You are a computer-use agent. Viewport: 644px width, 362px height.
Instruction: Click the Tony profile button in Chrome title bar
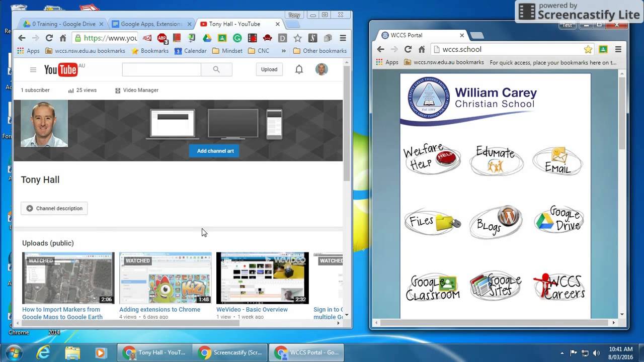294,15
